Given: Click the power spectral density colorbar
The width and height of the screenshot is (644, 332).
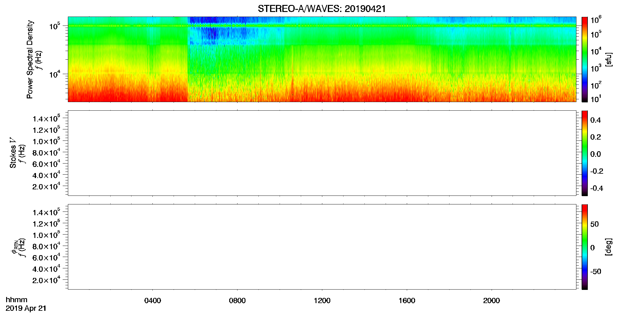Looking at the screenshot, I should click(584, 59).
